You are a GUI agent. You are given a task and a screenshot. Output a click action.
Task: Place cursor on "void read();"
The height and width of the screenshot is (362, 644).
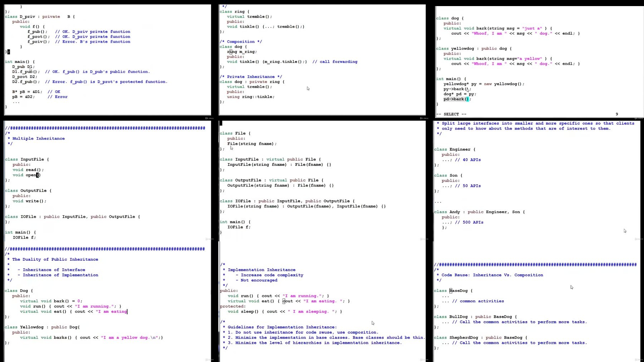click(28, 170)
